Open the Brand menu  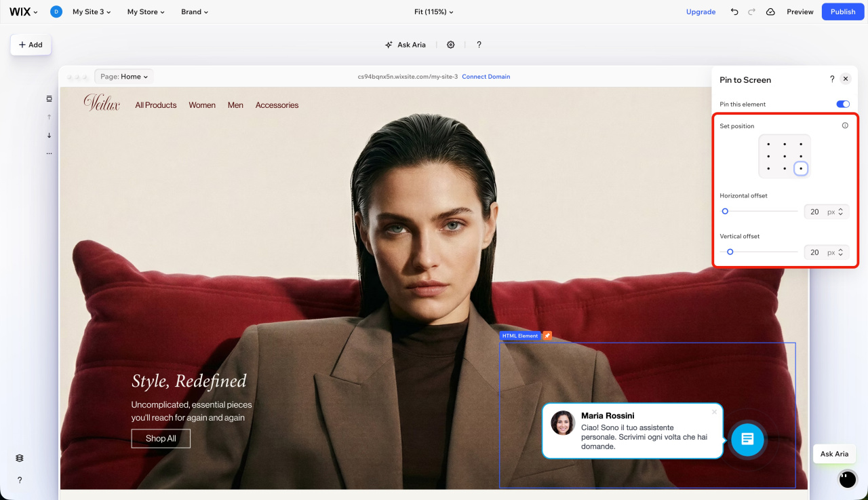click(x=195, y=12)
